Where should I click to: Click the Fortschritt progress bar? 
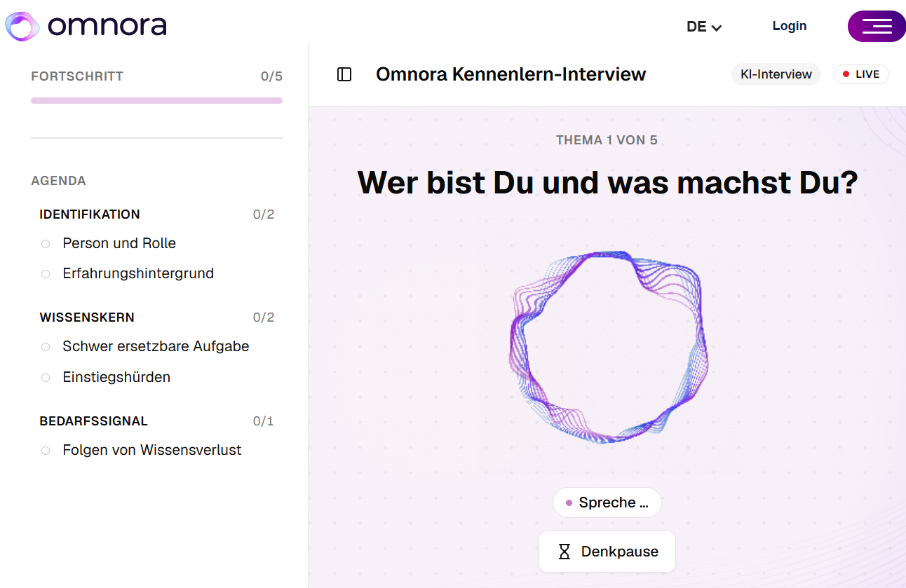point(156,101)
